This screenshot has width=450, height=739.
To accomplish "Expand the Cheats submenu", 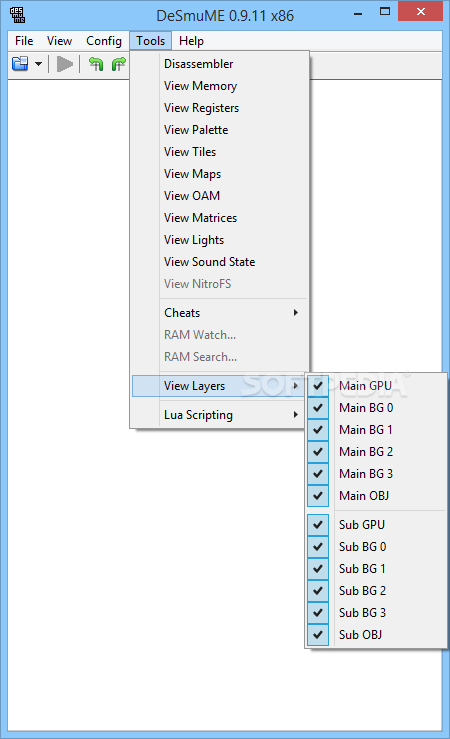I will (x=220, y=312).
